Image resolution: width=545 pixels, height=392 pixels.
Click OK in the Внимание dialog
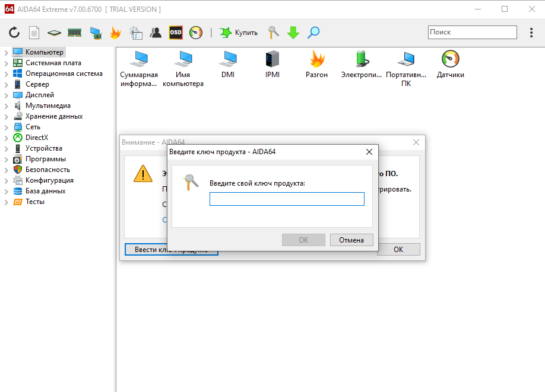(398, 249)
